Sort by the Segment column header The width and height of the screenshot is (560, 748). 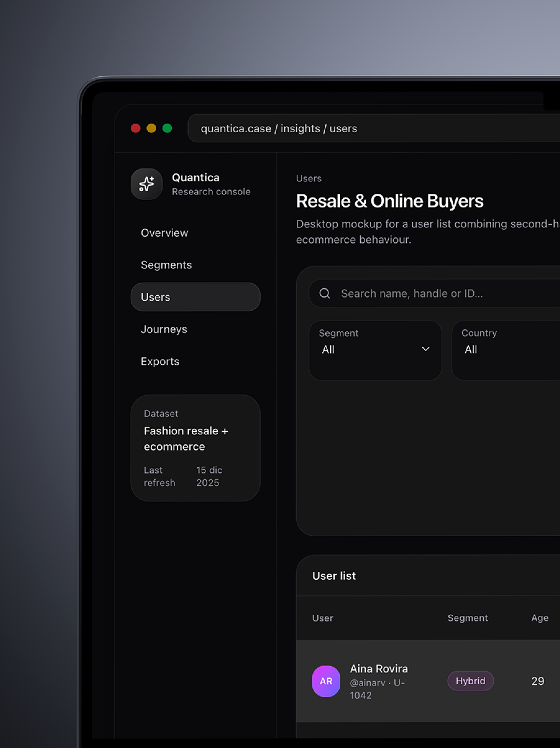click(x=467, y=618)
